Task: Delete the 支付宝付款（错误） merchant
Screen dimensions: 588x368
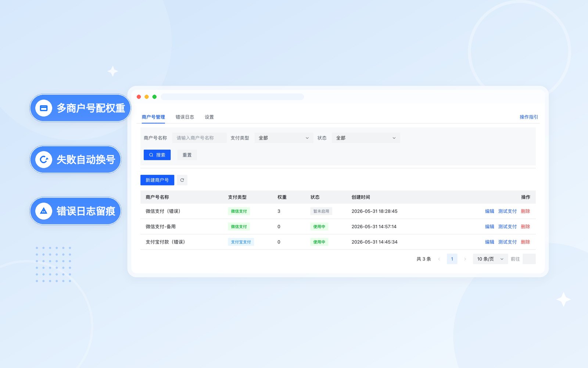Action: point(525,242)
